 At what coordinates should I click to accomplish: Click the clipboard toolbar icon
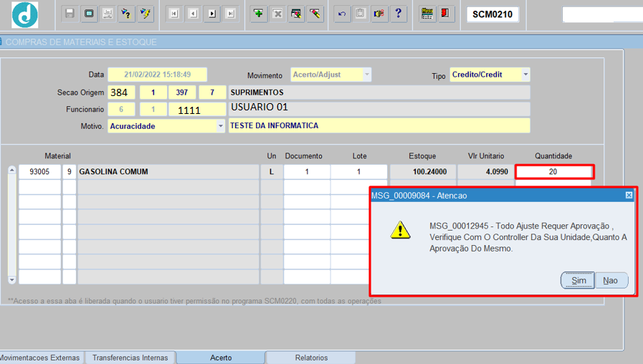[361, 14]
